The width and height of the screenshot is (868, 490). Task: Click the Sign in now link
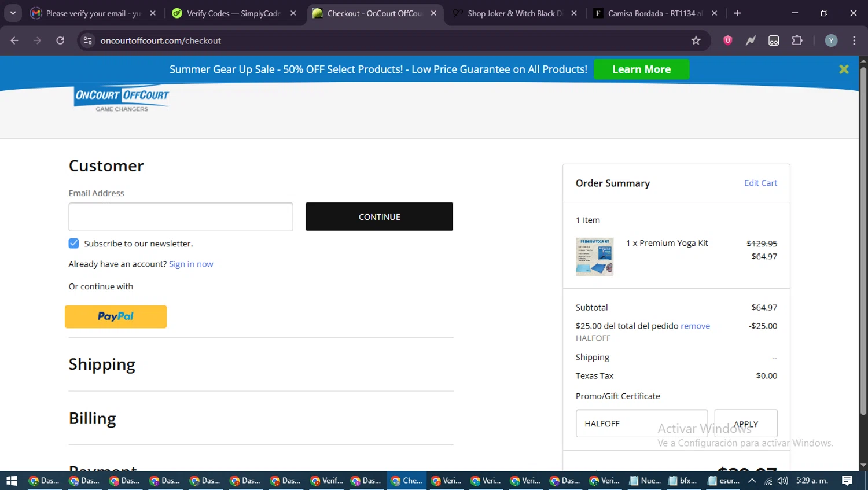pos(191,264)
